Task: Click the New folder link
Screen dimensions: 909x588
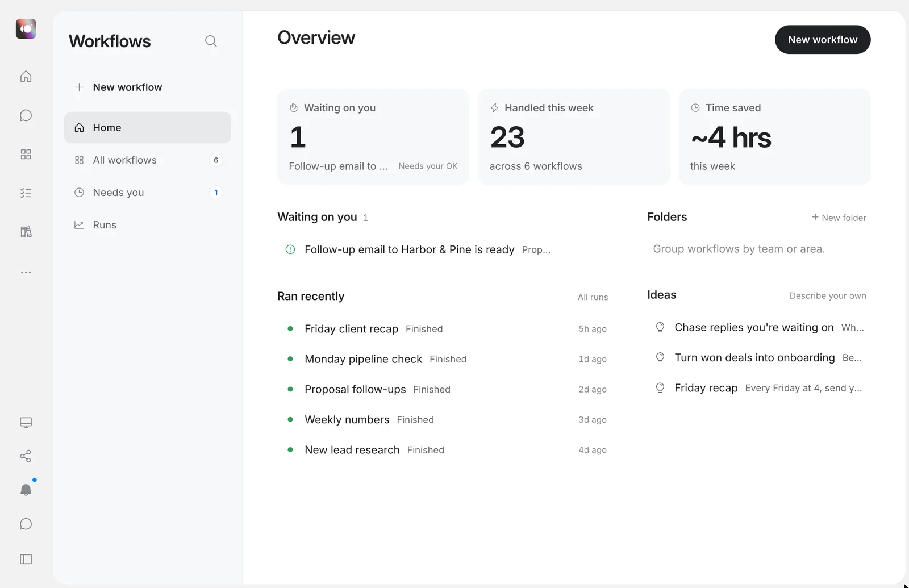Action: click(839, 218)
